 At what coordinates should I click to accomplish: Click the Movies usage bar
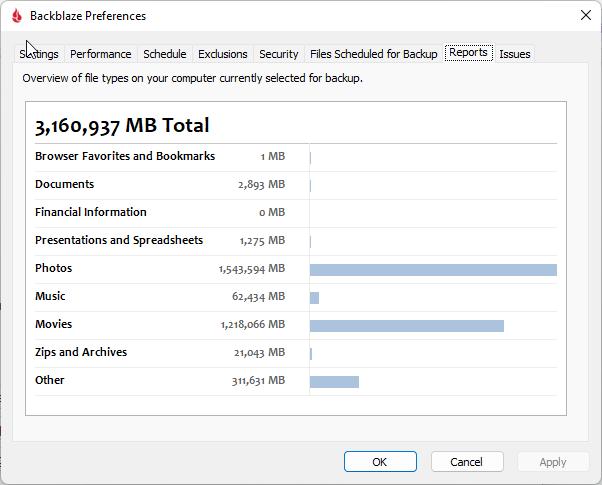click(407, 326)
